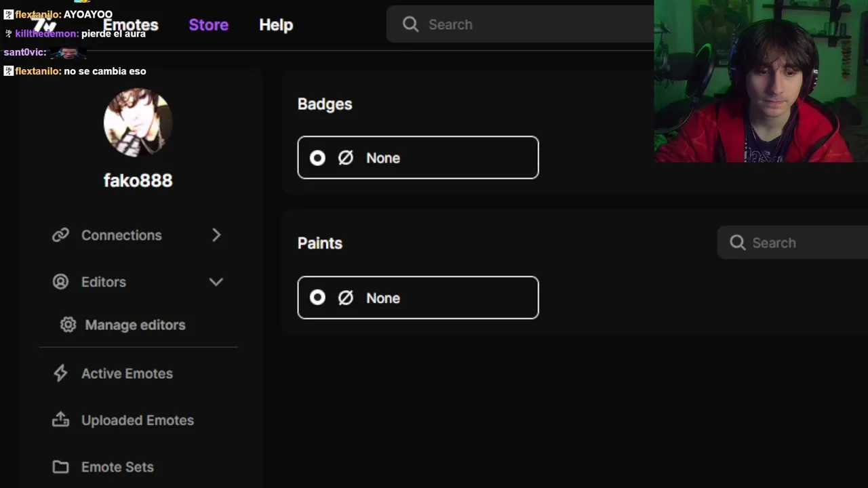This screenshot has height=488, width=868.
Task: Click the Editors person icon
Action: click(61, 282)
